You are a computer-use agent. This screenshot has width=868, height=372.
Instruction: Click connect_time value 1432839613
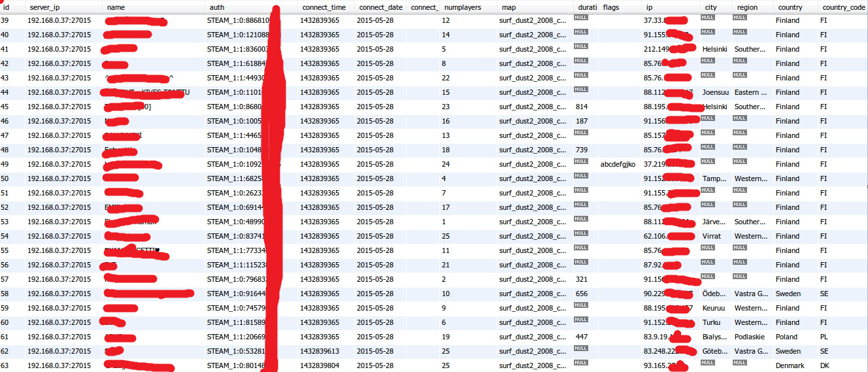[320, 351]
